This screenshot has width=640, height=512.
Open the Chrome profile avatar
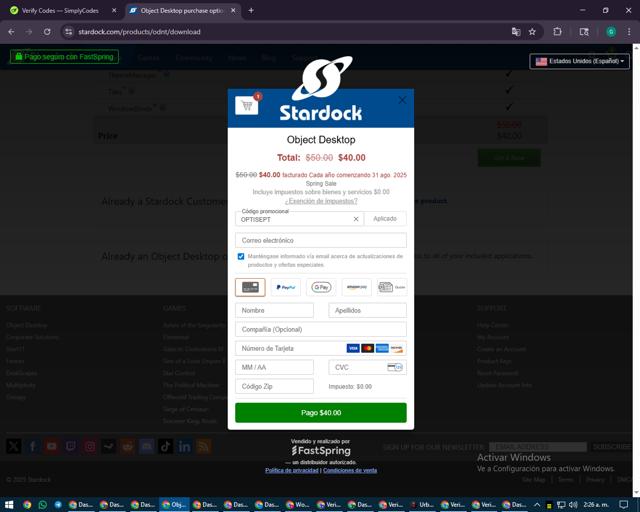coord(611,32)
